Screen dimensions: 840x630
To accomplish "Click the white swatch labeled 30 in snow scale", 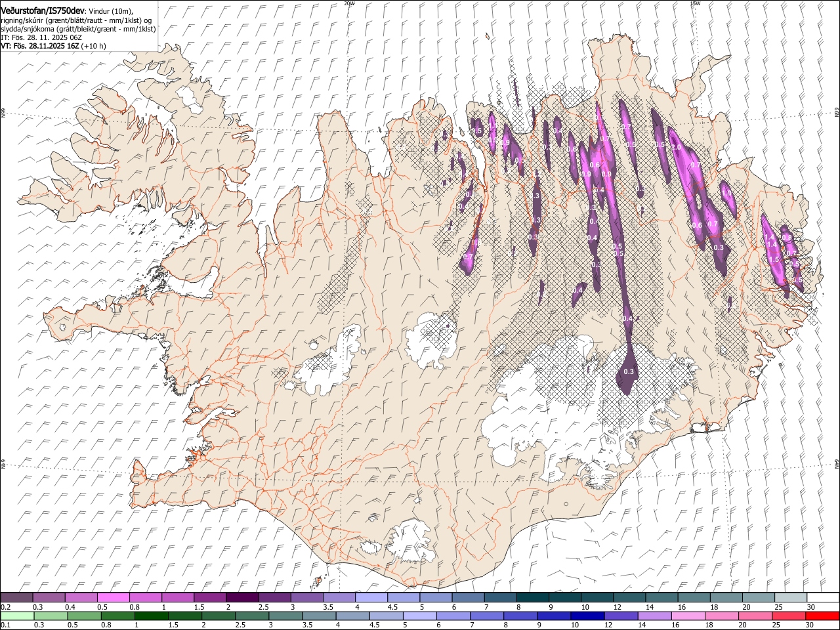I will (823, 598).
